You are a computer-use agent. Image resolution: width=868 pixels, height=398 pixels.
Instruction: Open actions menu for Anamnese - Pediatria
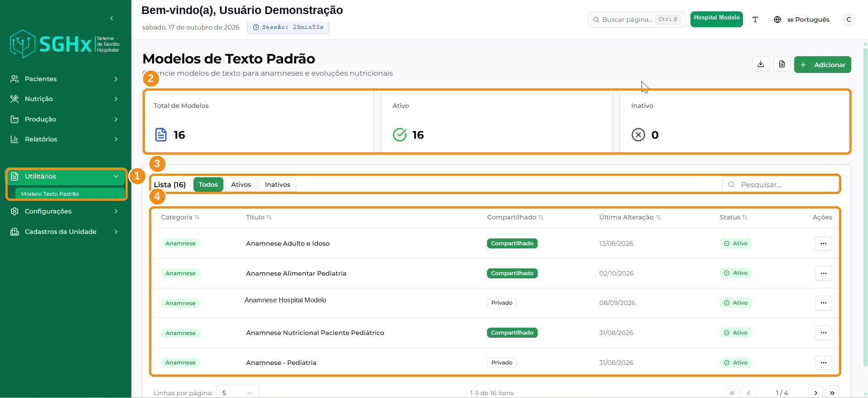point(823,363)
